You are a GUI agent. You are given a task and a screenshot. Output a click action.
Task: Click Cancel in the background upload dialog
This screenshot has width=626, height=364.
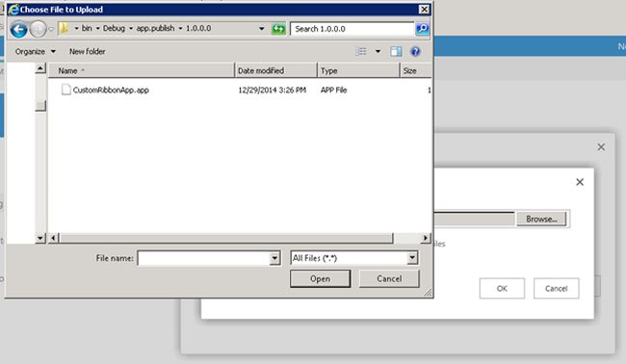[x=556, y=289]
